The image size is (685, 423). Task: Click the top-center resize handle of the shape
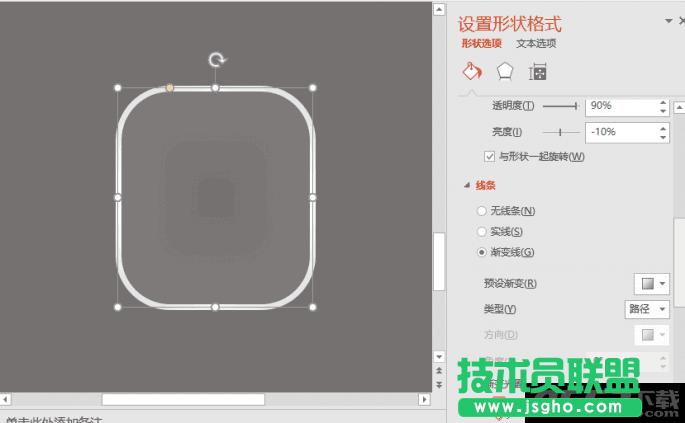click(216, 88)
